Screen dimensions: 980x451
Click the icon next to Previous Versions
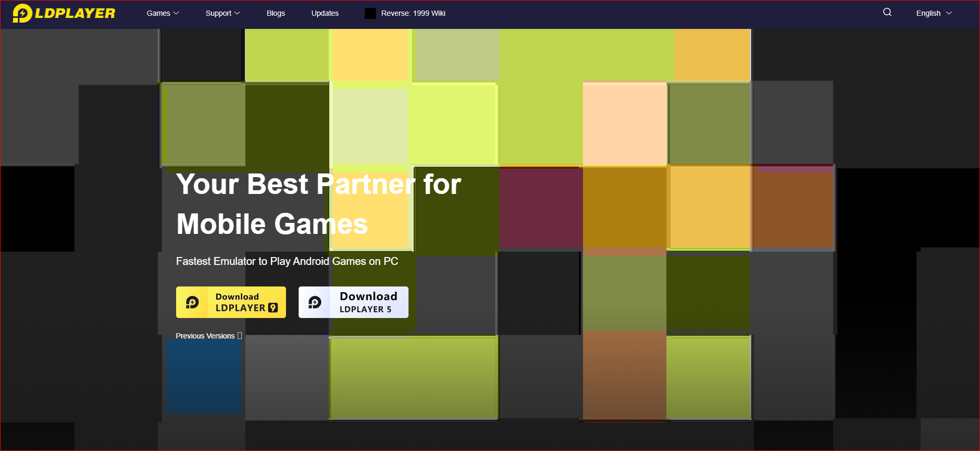pos(240,336)
